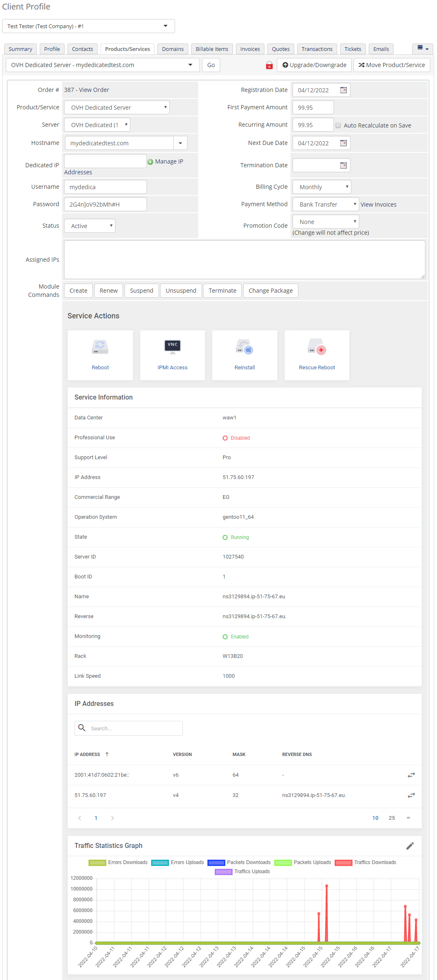Open the product/service selector dropdown at top
The image size is (437, 980).
point(103,65)
